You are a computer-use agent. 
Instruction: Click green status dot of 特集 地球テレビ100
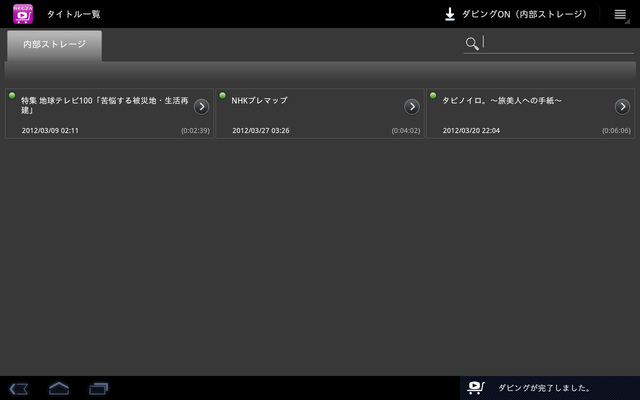click(x=12, y=96)
